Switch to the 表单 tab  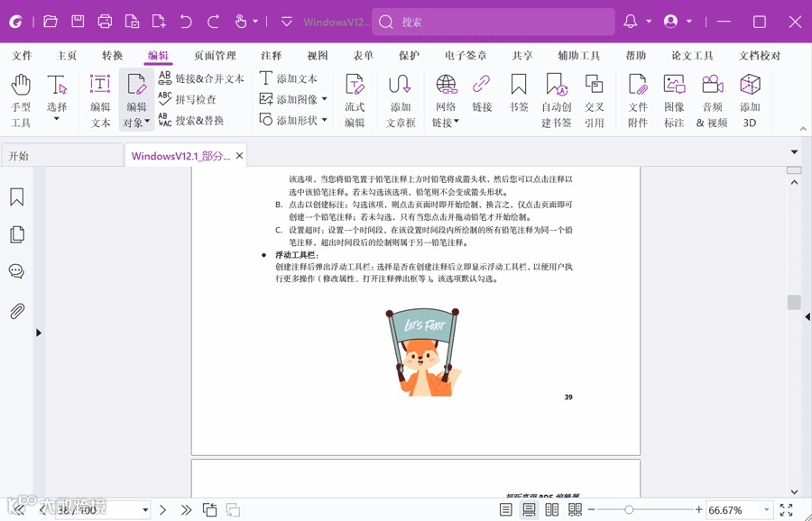click(x=363, y=55)
